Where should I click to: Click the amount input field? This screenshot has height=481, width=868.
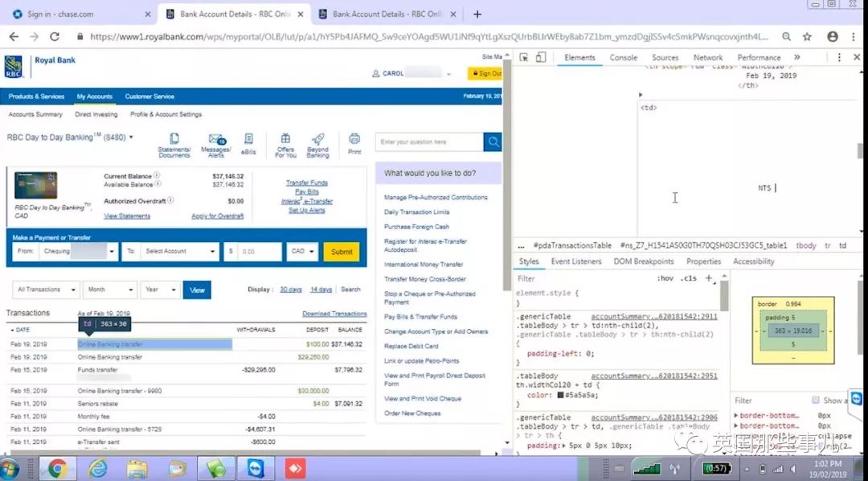pyautogui.click(x=260, y=252)
